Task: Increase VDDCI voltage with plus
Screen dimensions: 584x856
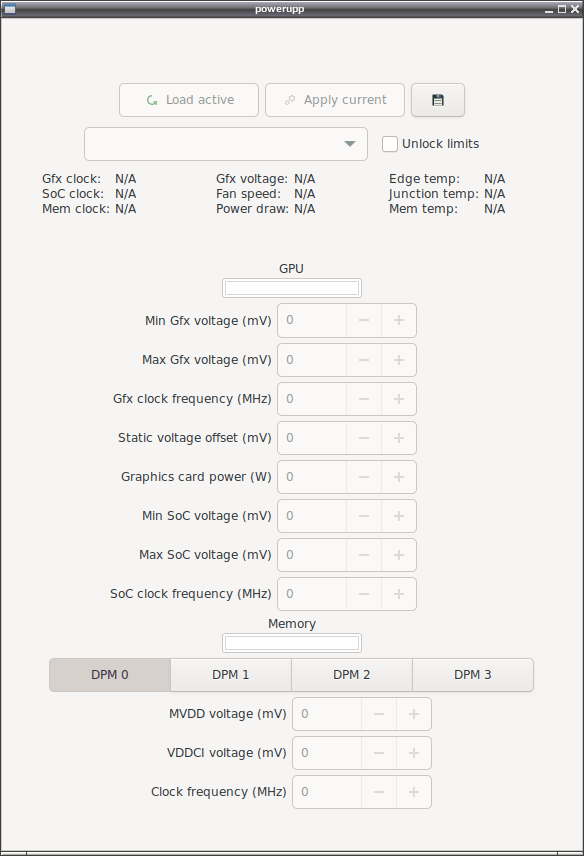Action: tap(414, 753)
